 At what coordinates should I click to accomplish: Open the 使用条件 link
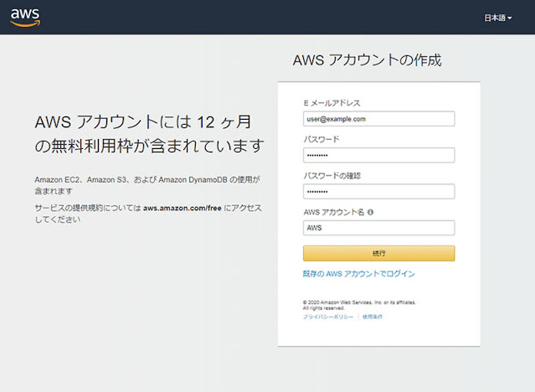373,317
